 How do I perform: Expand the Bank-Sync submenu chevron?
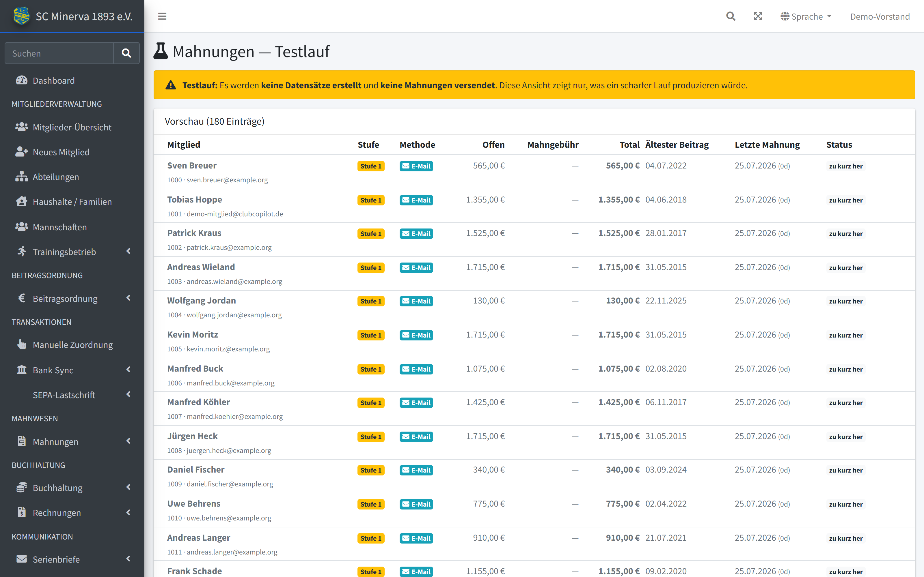pyautogui.click(x=128, y=369)
